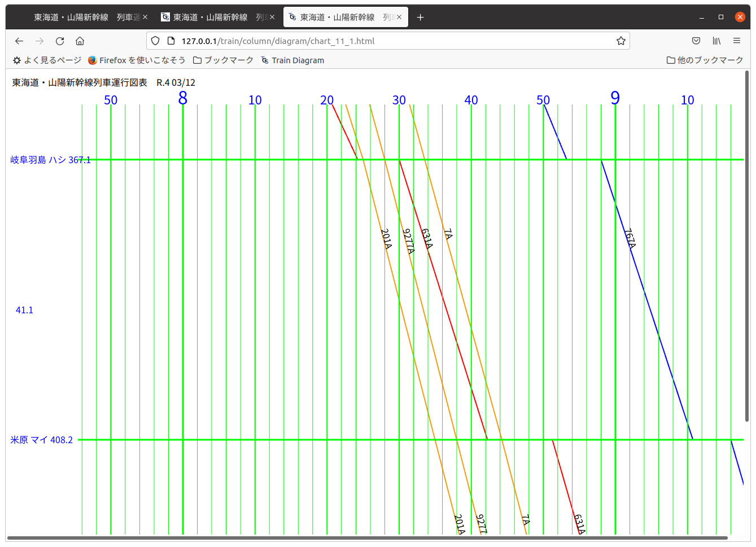Click the URL address field
Image resolution: width=756 pixels, height=547 pixels.
pos(388,41)
